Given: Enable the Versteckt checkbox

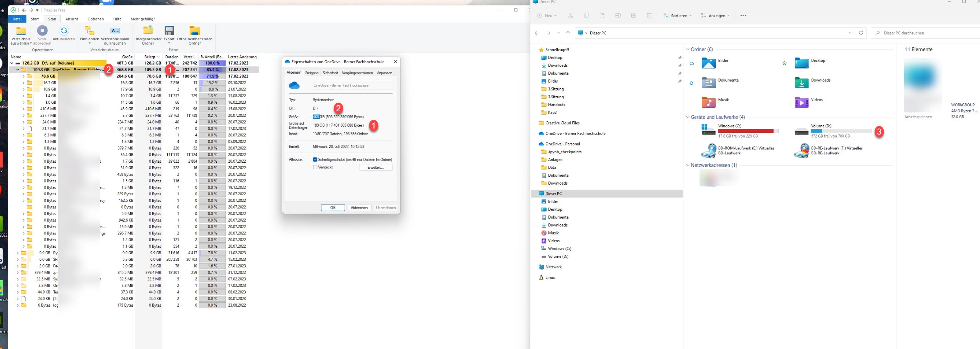Looking at the screenshot, I should click(315, 167).
